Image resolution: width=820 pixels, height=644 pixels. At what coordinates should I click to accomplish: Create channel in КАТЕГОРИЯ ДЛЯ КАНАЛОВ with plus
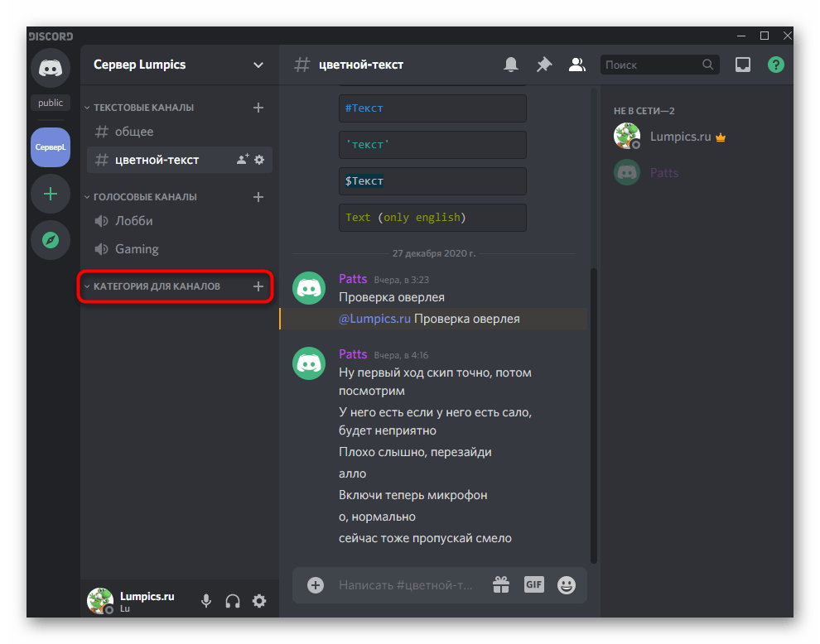[x=258, y=286]
